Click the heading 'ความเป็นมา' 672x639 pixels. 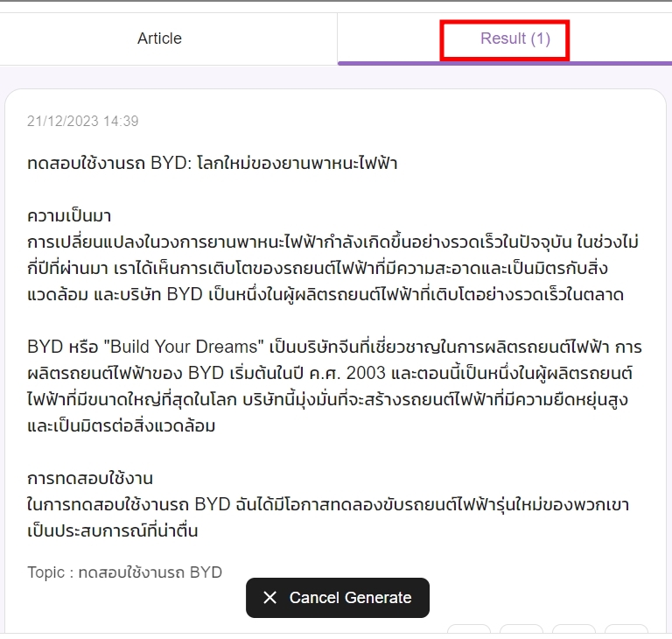pyautogui.click(x=69, y=215)
